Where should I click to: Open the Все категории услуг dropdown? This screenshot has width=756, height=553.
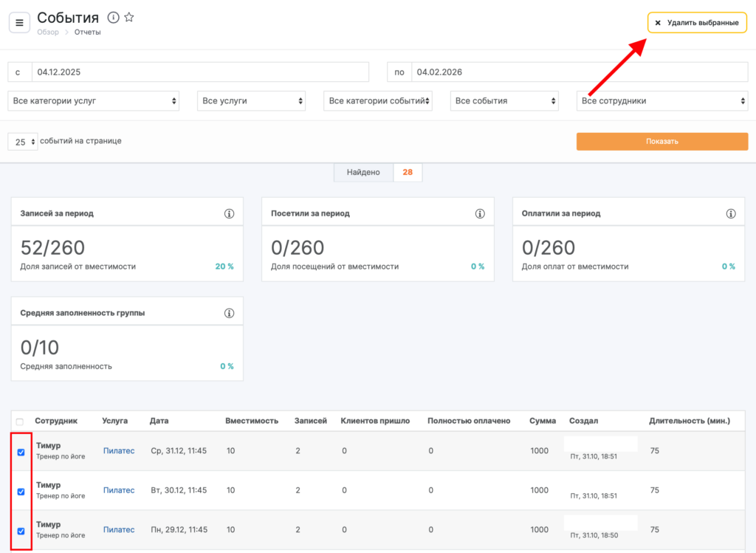click(x=93, y=101)
